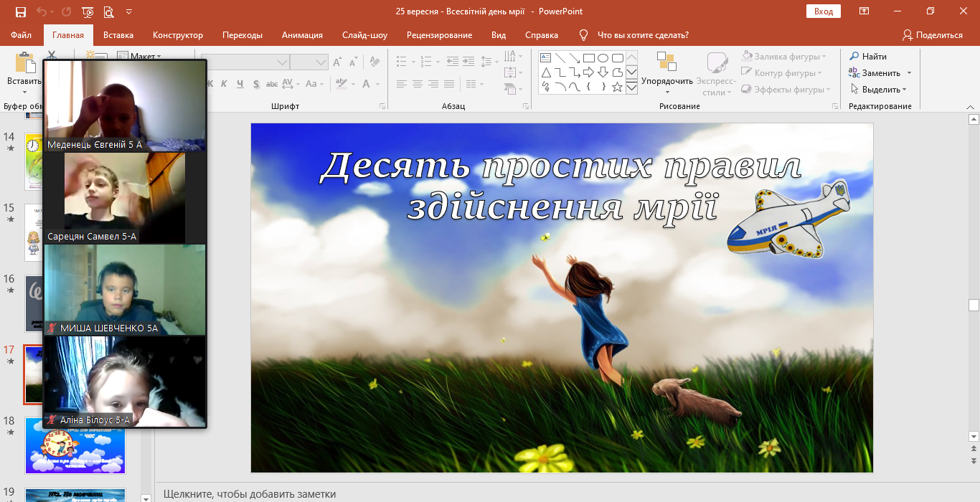Select the text box shape in gallery
The width and height of the screenshot is (980, 502).
(545, 58)
